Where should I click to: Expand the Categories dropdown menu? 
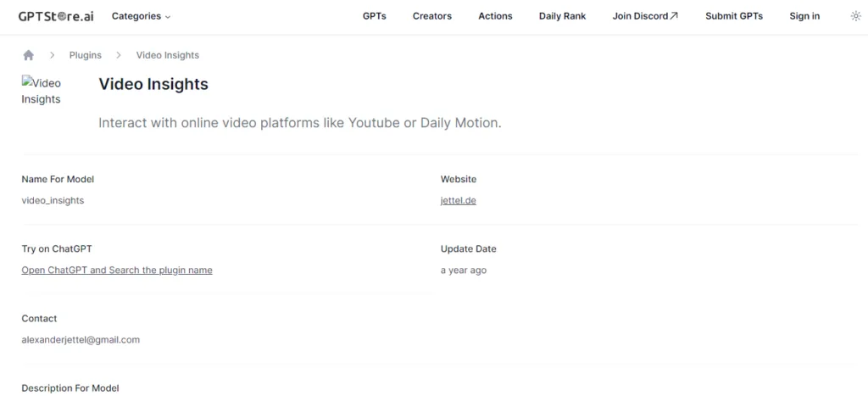tap(142, 16)
